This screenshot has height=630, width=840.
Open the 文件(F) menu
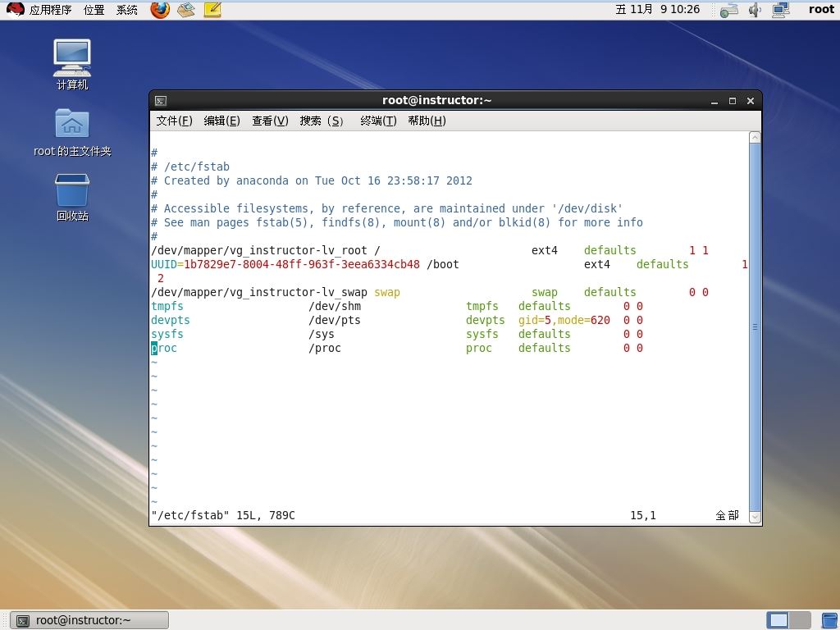click(174, 121)
